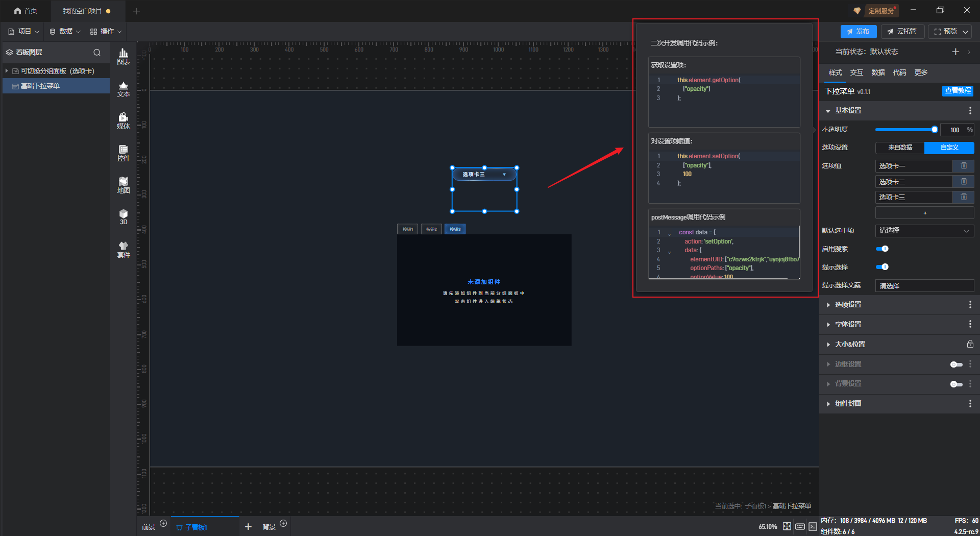This screenshot has height=536, width=980.
Task: Open the 图表 chart components panel
Action: 124,56
